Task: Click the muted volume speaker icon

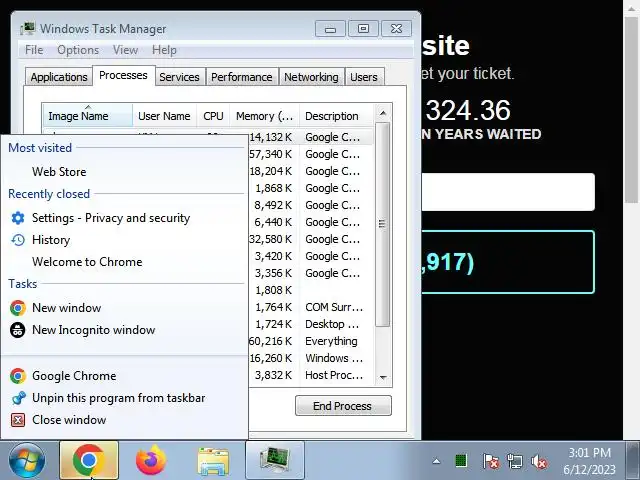Action: [x=539, y=461]
